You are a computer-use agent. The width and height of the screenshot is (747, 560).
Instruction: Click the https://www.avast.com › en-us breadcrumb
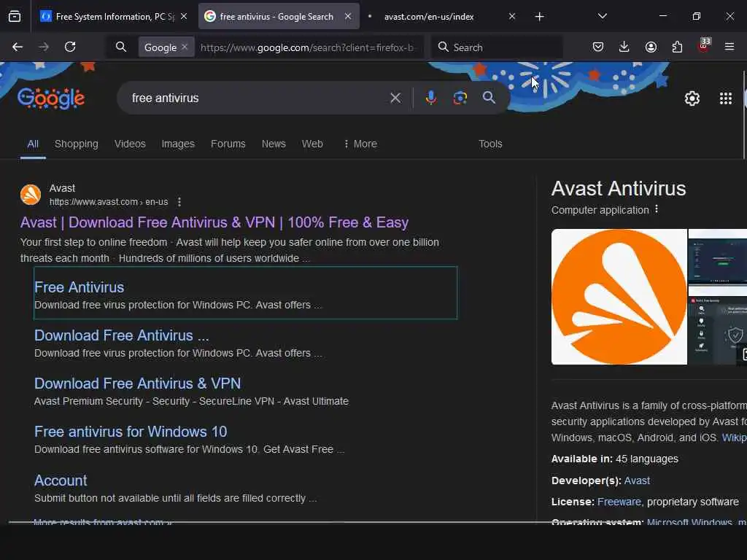(109, 202)
